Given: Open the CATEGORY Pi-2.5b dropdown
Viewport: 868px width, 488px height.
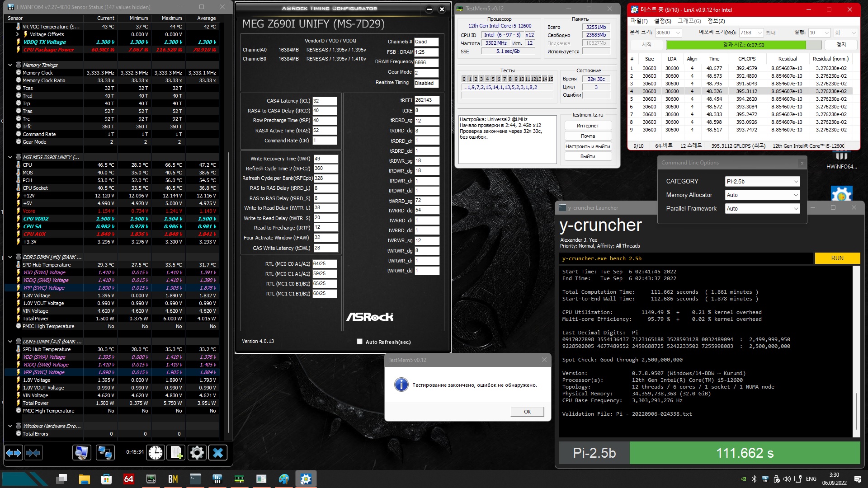Looking at the screenshot, I should [762, 181].
